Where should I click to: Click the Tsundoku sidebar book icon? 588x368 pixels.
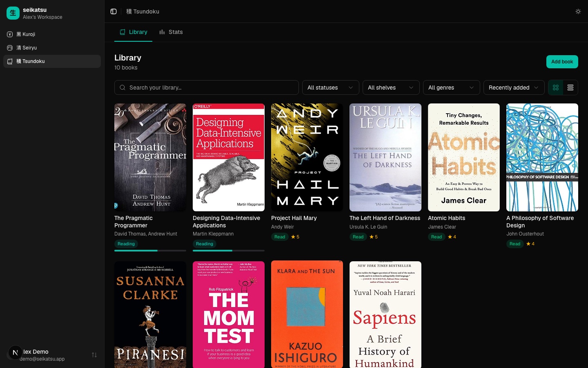tap(10, 61)
